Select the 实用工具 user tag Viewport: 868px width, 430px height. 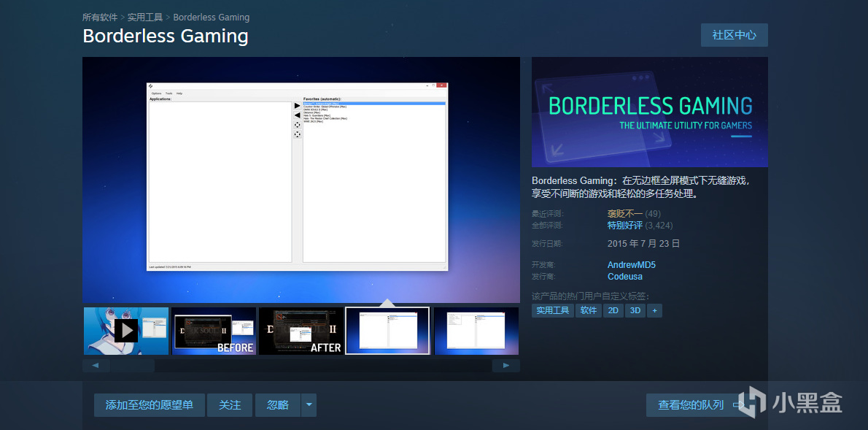(x=552, y=310)
